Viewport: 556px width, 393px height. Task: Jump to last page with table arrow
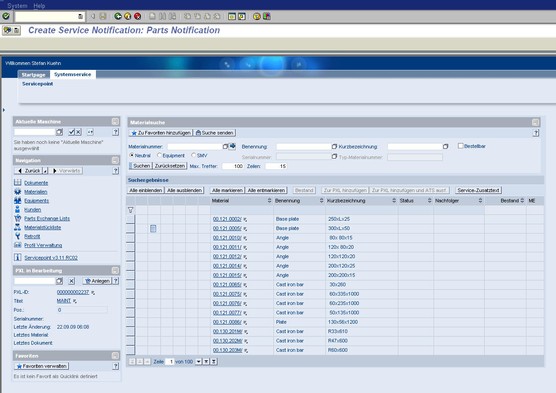tap(214, 361)
